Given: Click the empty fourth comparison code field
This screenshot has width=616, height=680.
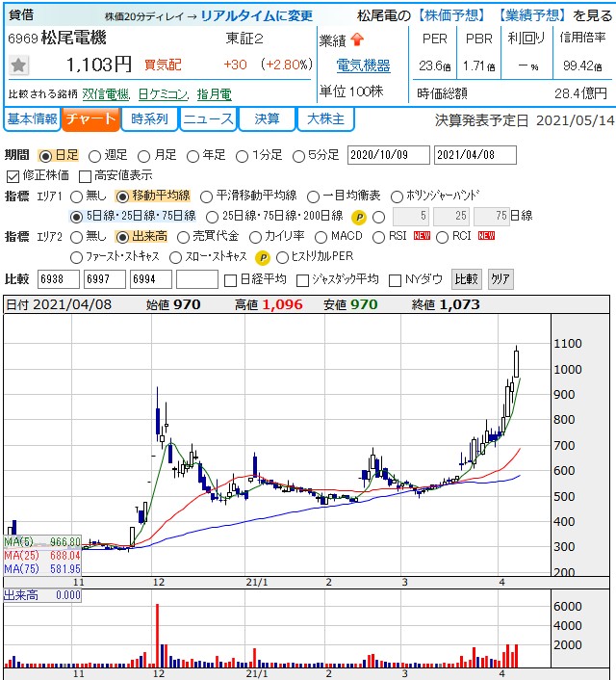Looking at the screenshot, I should pos(197,279).
